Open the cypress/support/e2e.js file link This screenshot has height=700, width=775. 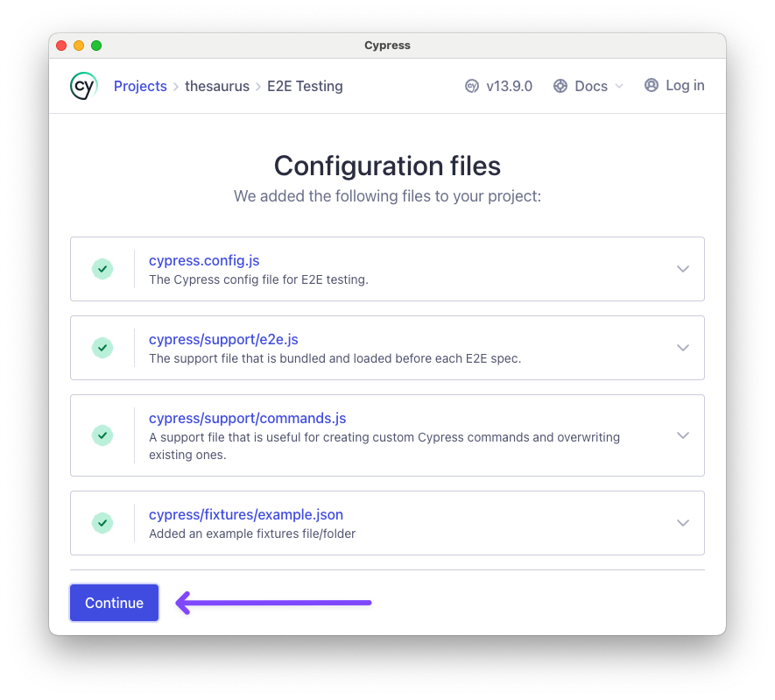(223, 340)
